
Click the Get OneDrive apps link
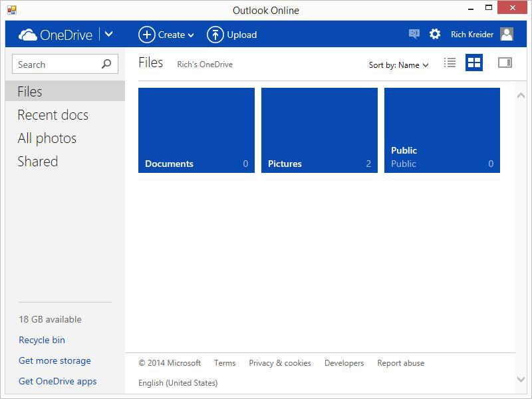click(58, 381)
